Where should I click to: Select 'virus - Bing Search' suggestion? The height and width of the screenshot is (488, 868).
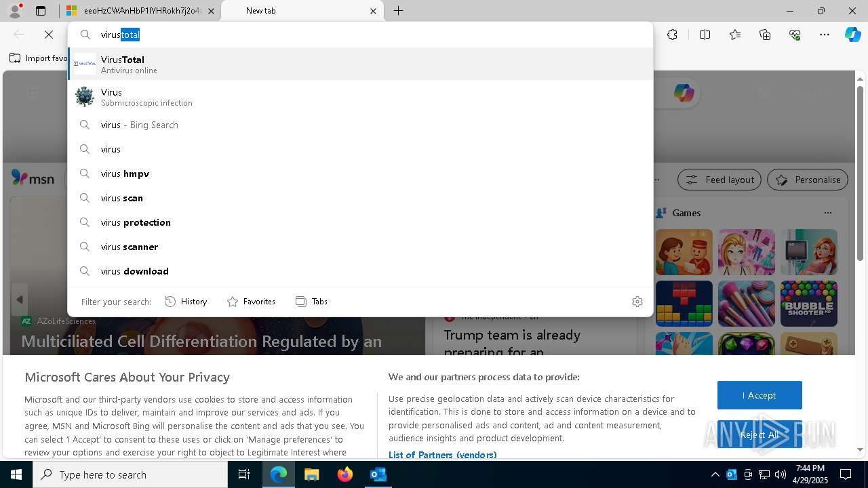point(360,125)
